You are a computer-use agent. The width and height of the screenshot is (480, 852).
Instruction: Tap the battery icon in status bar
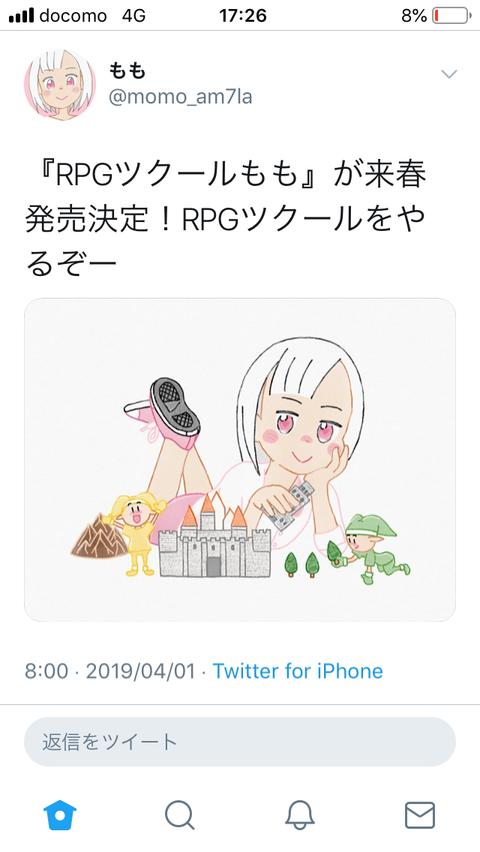(x=452, y=16)
